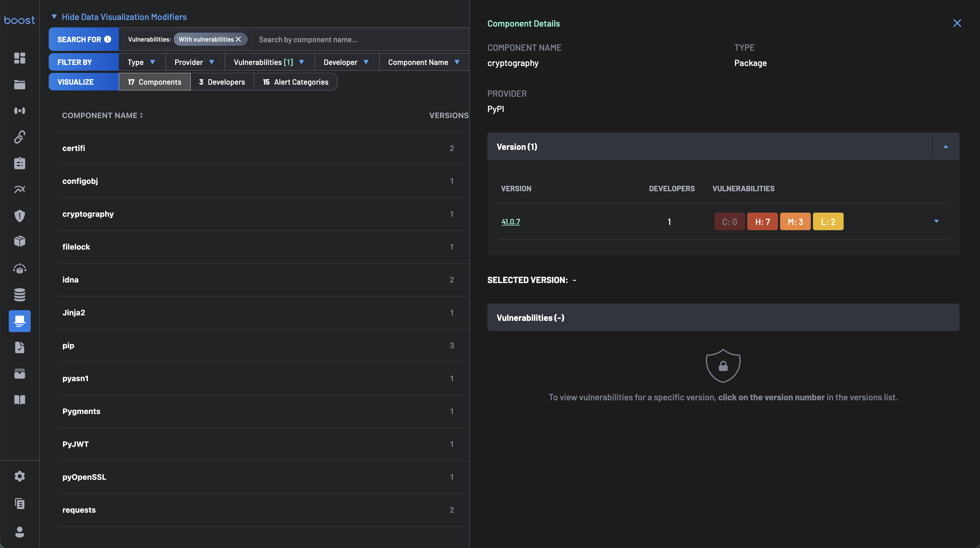
Task: Switch to the 15 Alert Categories tab
Action: pos(295,82)
